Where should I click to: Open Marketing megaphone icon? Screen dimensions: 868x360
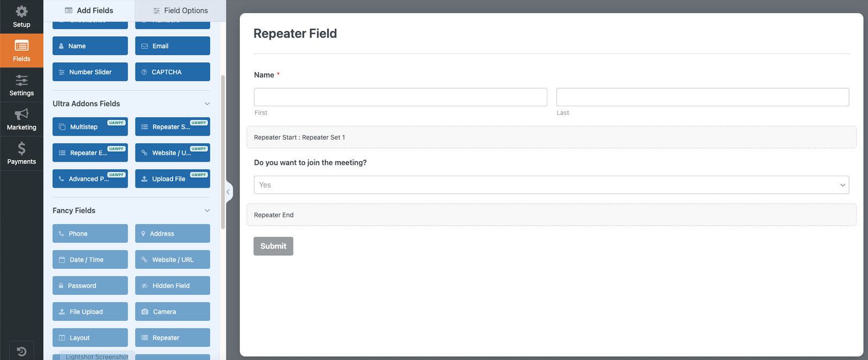(x=22, y=115)
